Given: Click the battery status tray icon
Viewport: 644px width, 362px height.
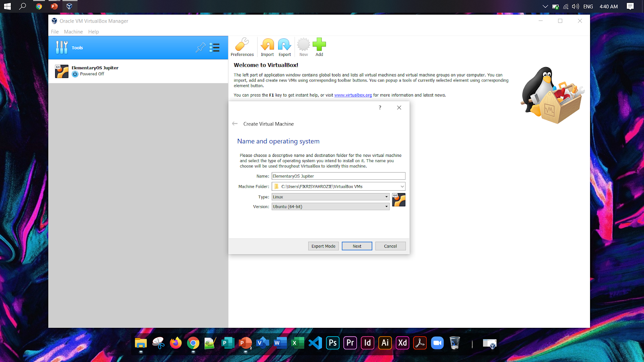Looking at the screenshot, I should (x=555, y=6).
